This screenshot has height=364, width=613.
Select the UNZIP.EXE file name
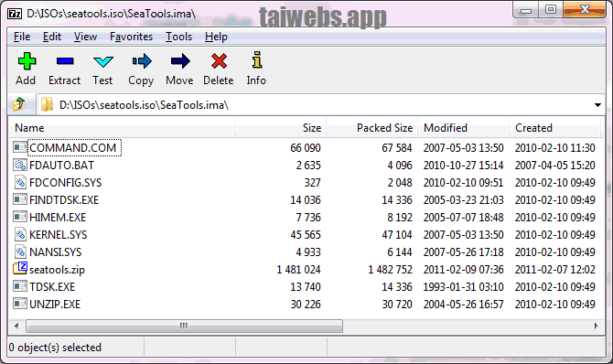(55, 305)
